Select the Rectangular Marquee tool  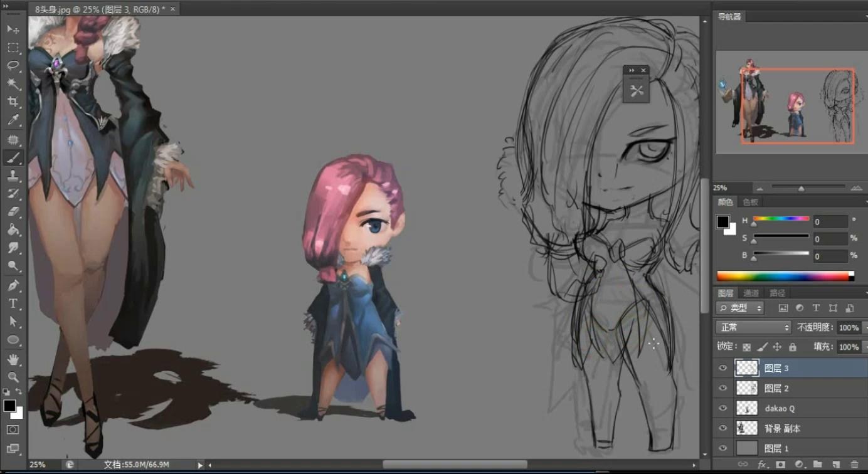(13, 48)
